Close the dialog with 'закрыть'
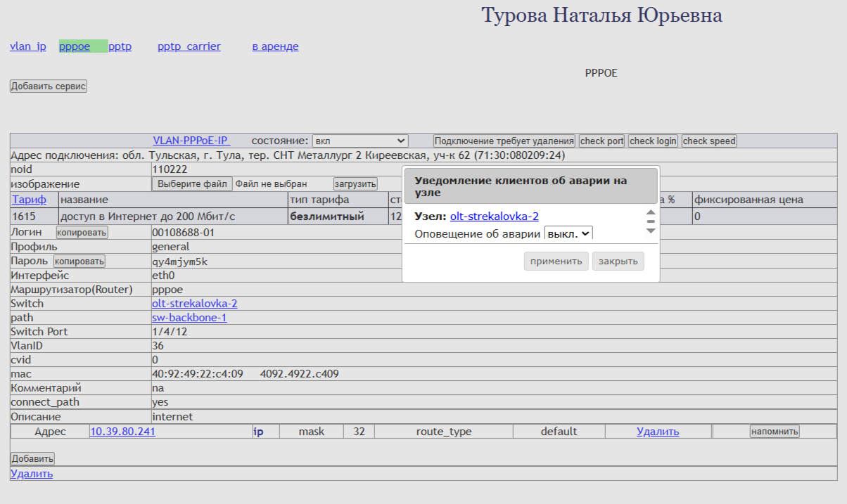This screenshot has height=504, width=847. (x=618, y=261)
